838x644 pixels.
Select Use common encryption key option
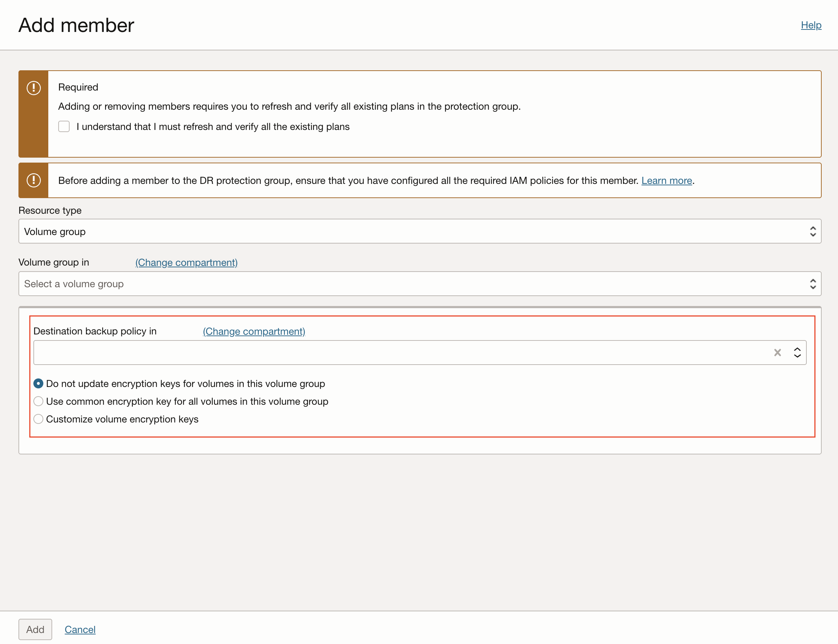tap(38, 402)
